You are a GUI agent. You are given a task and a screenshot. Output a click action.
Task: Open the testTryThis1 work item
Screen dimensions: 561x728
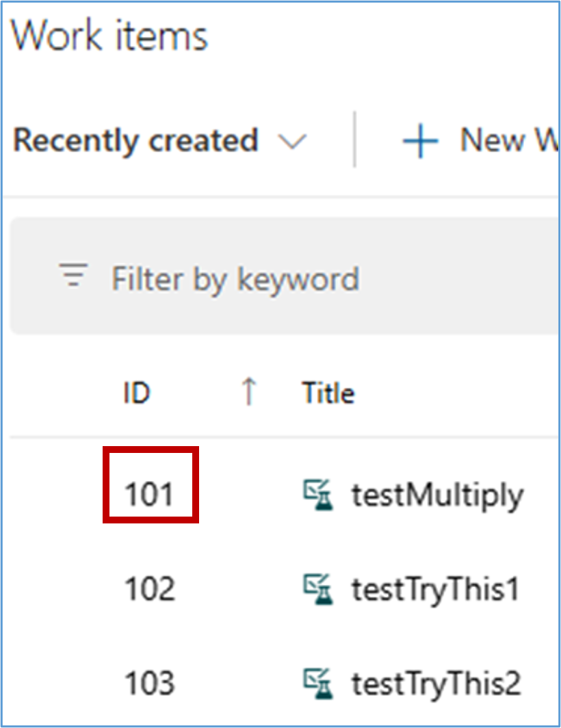pyautogui.click(x=436, y=589)
